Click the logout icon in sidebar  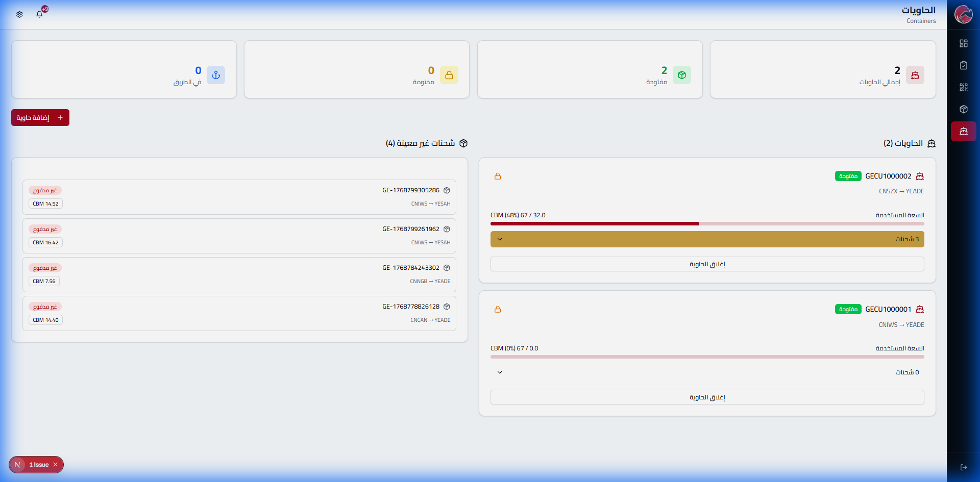click(x=963, y=467)
